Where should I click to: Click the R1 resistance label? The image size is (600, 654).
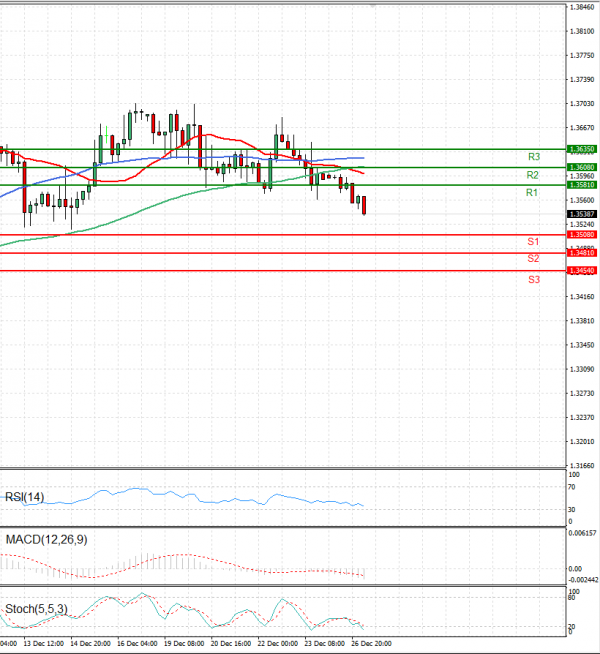tap(532, 193)
